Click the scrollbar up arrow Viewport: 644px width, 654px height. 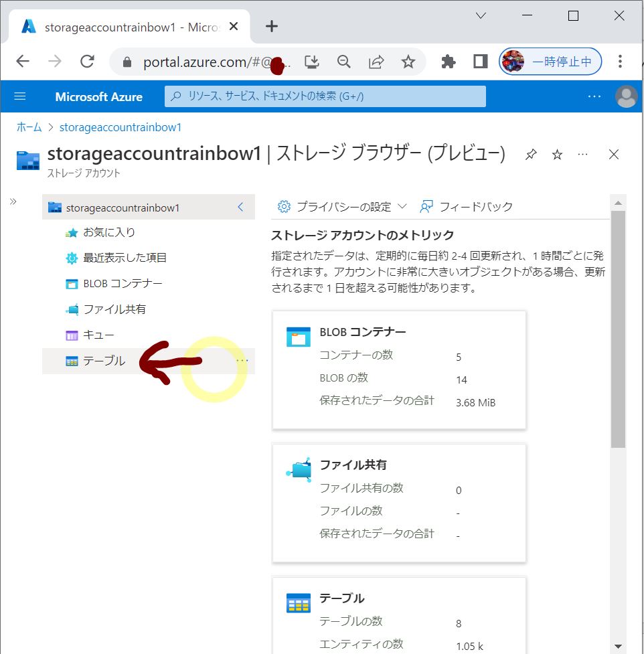(x=618, y=203)
